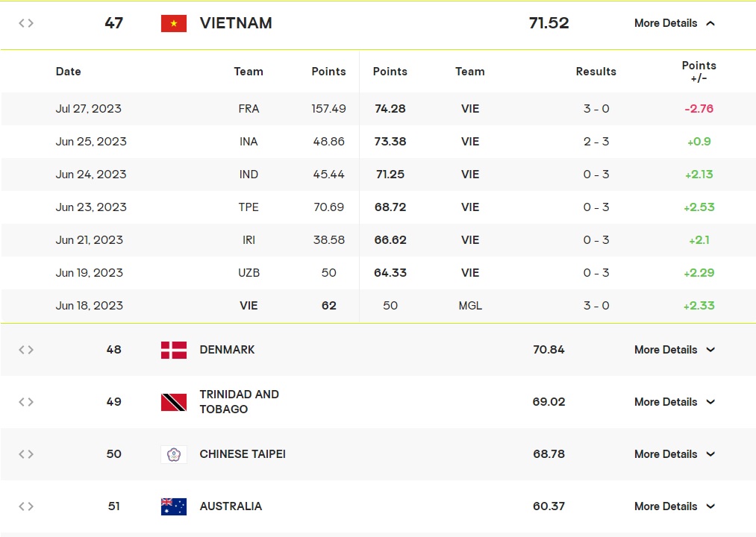756x537 pixels.
Task: Click the rank arrows icon beside Australia
Action: (26, 506)
